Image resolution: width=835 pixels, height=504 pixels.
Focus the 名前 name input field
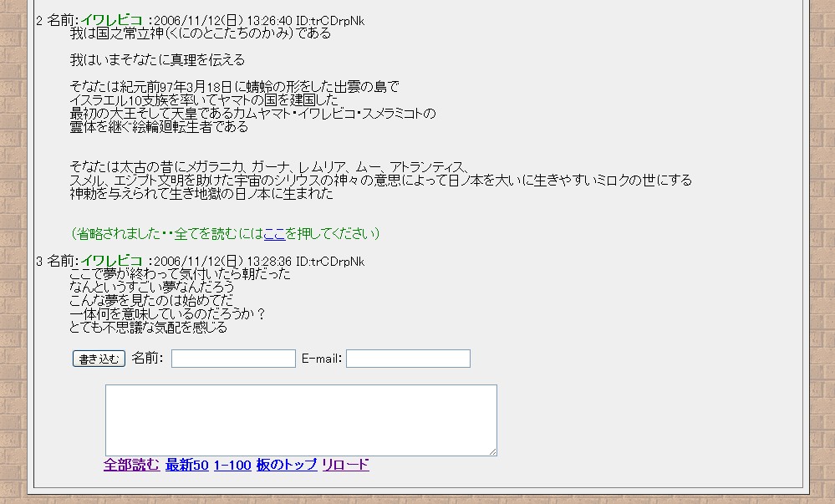pyautogui.click(x=233, y=359)
